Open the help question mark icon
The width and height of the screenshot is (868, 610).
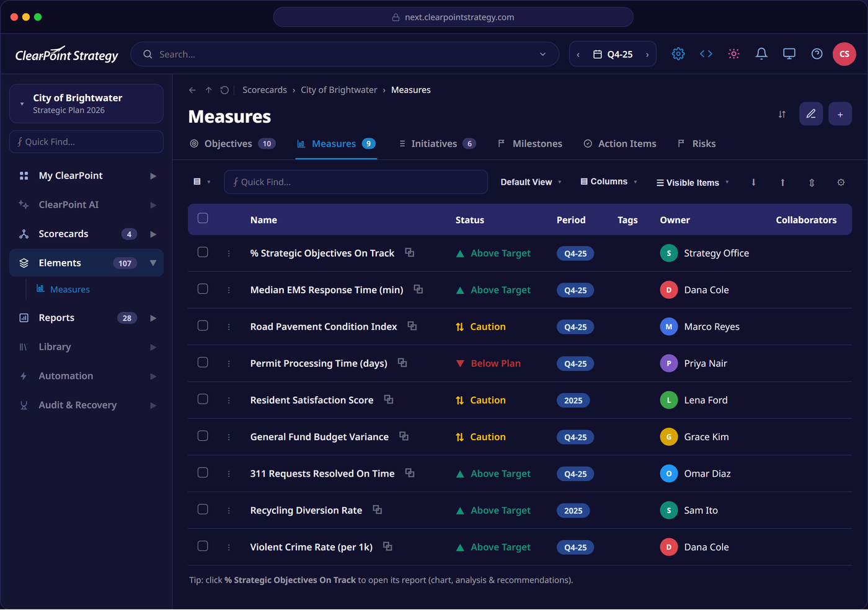pos(817,54)
